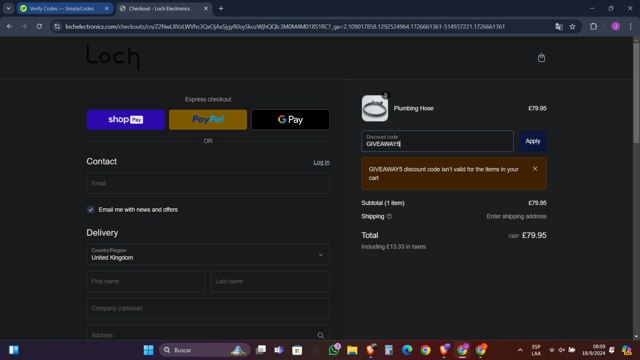Dismiss the GIVEAWAY5 invalid code warning
The height and width of the screenshot is (360, 640).
coord(535,169)
